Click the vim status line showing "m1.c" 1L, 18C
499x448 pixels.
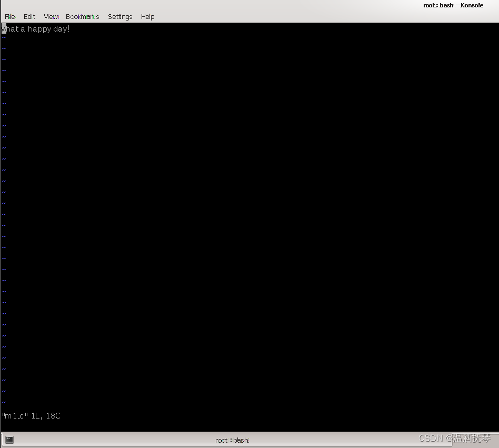click(x=31, y=415)
